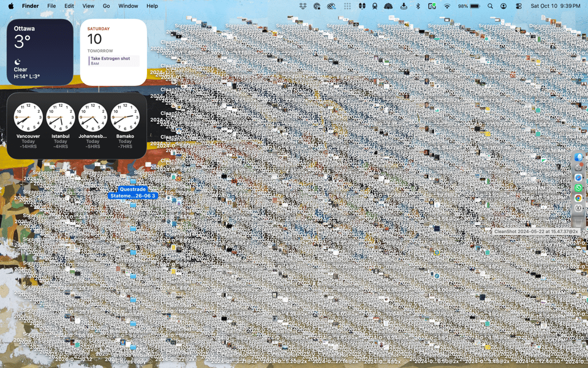Click the Dock app below Chrome
588x368 pixels.
coord(578,208)
